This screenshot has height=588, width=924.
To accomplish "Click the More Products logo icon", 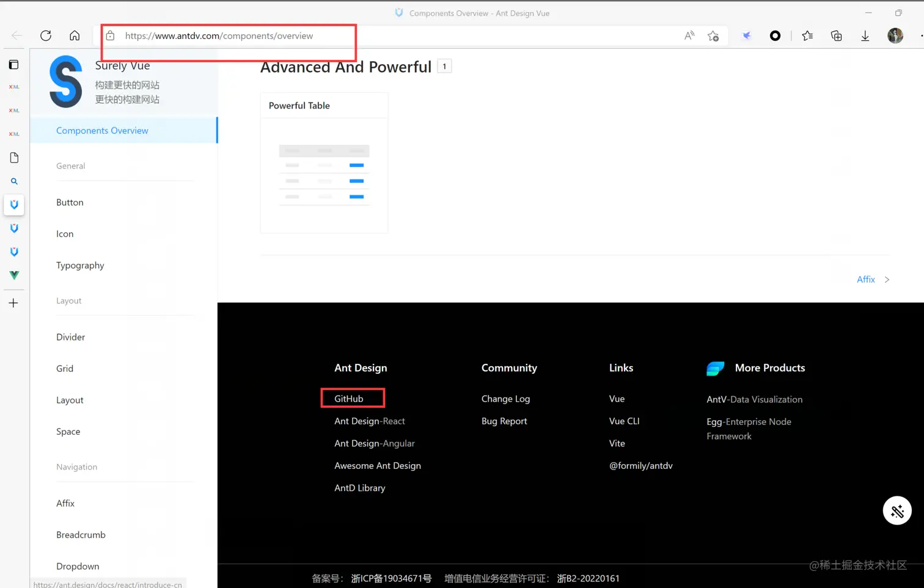I will (716, 368).
